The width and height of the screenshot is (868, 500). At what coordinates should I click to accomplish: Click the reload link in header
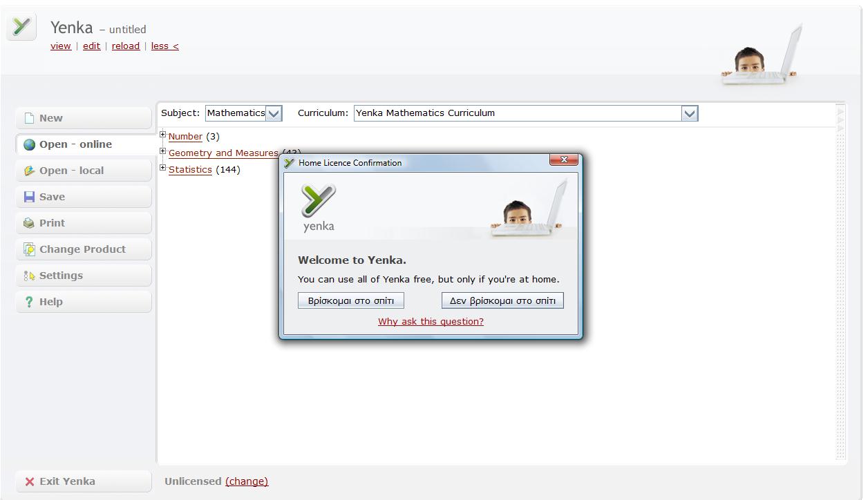[126, 46]
